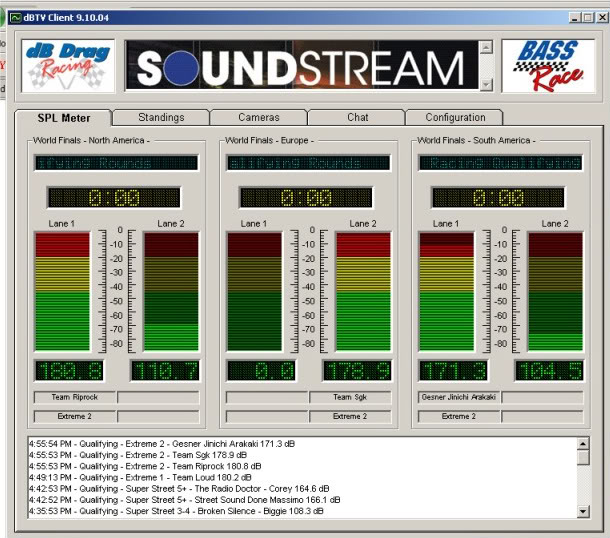The height and width of the screenshot is (538, 610).
Task: Click the South America Lane 2 label
Action: (x=555, y=224)
